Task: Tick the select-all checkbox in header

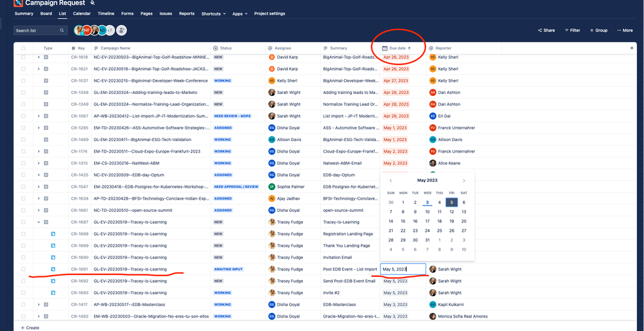Action: [x=23, y=48]
